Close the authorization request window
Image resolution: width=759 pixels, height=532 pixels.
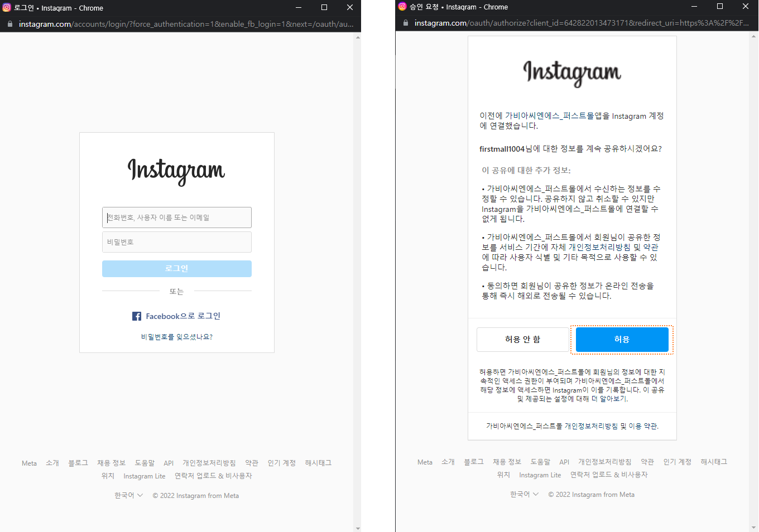pyautogui.click(x=746, y=7)
